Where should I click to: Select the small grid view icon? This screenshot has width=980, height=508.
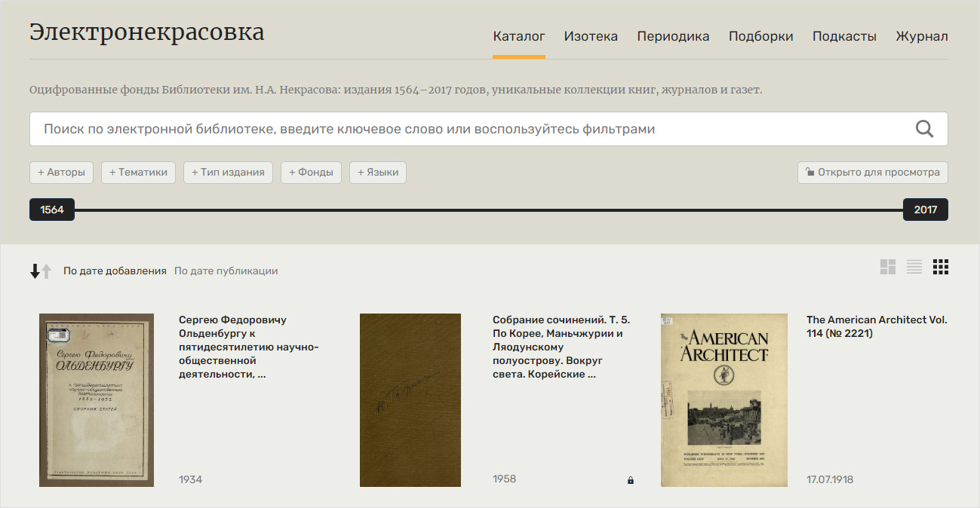point(940,267)
